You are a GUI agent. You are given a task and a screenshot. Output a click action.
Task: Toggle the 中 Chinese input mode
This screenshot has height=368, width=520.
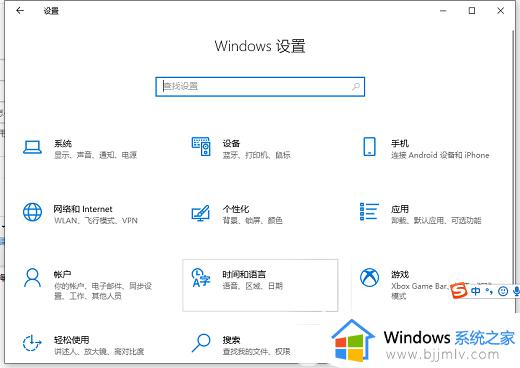pyautogui.click(x=475, y=291)
